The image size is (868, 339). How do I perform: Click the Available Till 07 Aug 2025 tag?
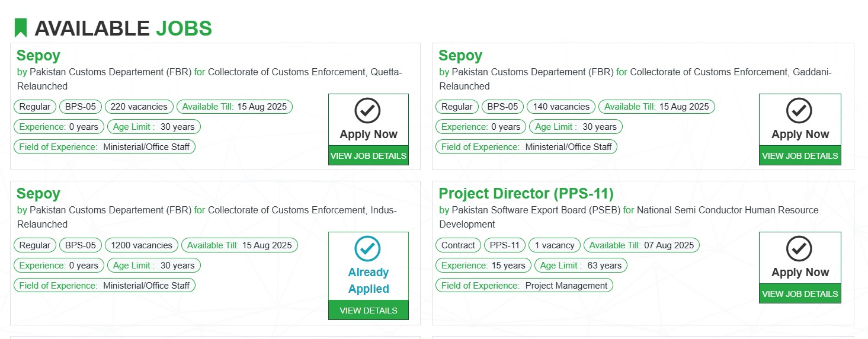[x=642, y=245]
